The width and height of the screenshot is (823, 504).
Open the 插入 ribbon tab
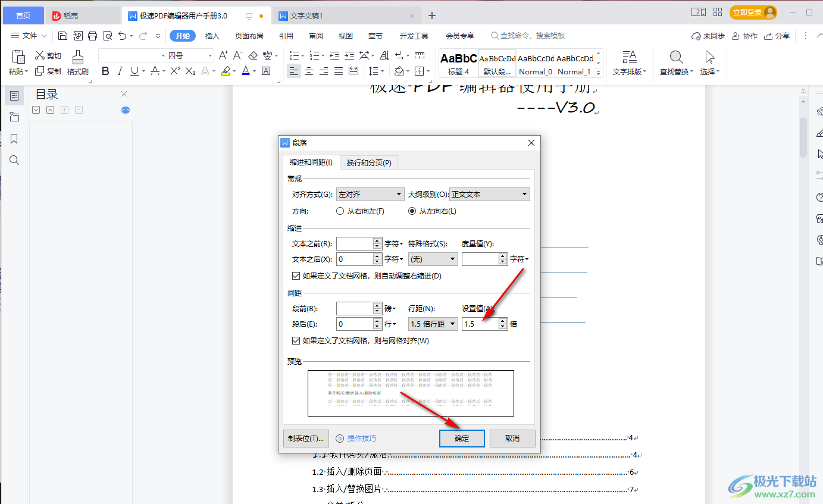212,36
